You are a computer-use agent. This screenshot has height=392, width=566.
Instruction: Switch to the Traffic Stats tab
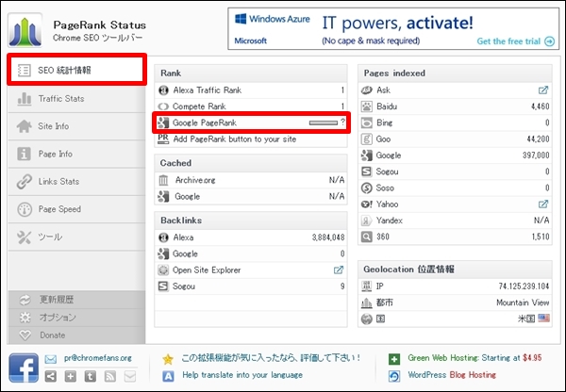76,98
